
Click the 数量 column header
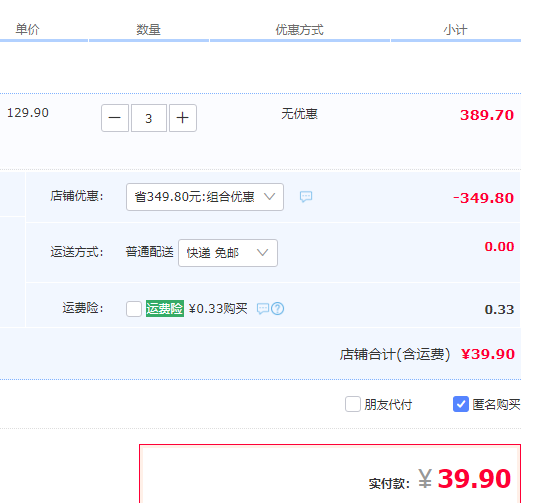pos(149,30)
